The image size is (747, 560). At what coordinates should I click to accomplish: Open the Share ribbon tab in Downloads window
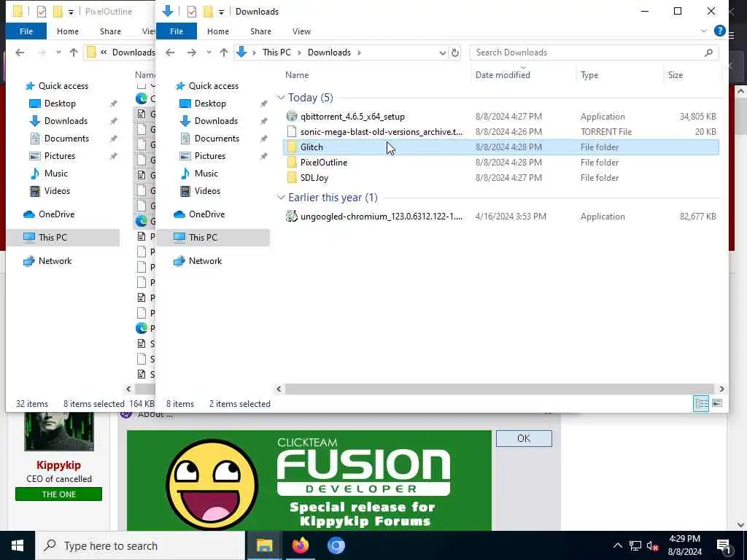click(x=260, y=31)
